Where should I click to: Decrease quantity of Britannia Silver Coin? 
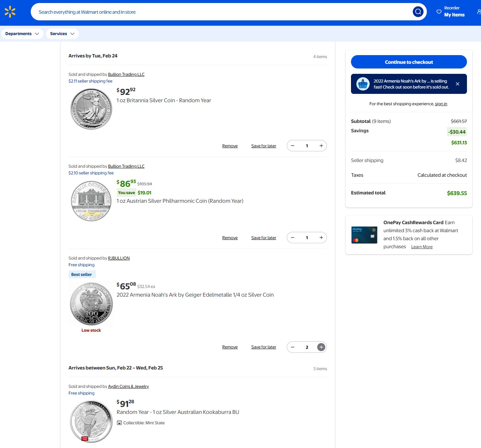tap(292, 146)
